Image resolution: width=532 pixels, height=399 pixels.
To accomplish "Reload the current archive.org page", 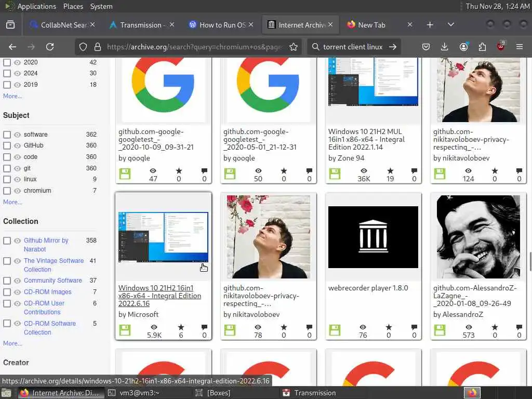I will tap(50, 47).
